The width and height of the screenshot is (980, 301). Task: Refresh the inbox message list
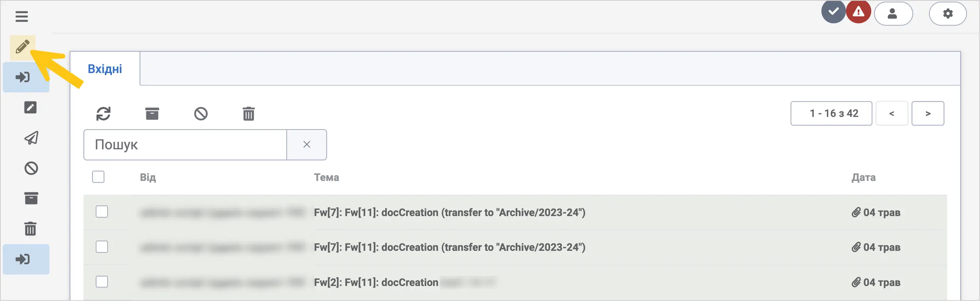pyautogui.click(x=104, y=114)
